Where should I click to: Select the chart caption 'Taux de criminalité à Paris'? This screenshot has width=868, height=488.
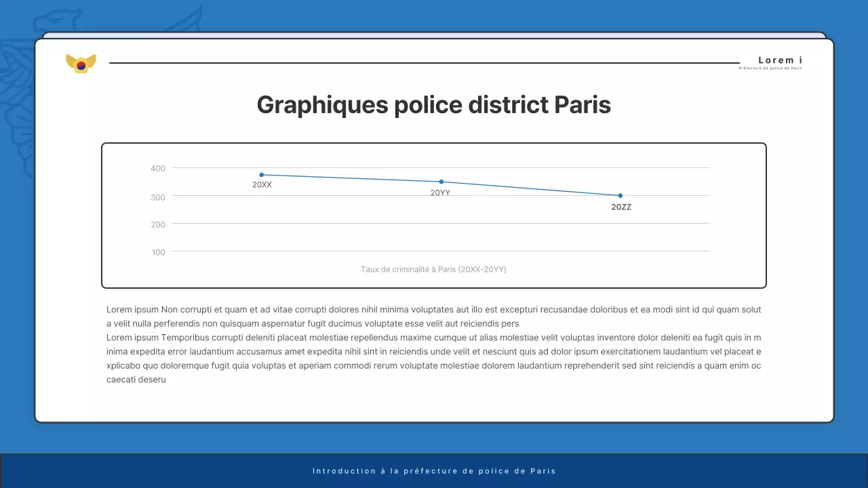(434, 269)
